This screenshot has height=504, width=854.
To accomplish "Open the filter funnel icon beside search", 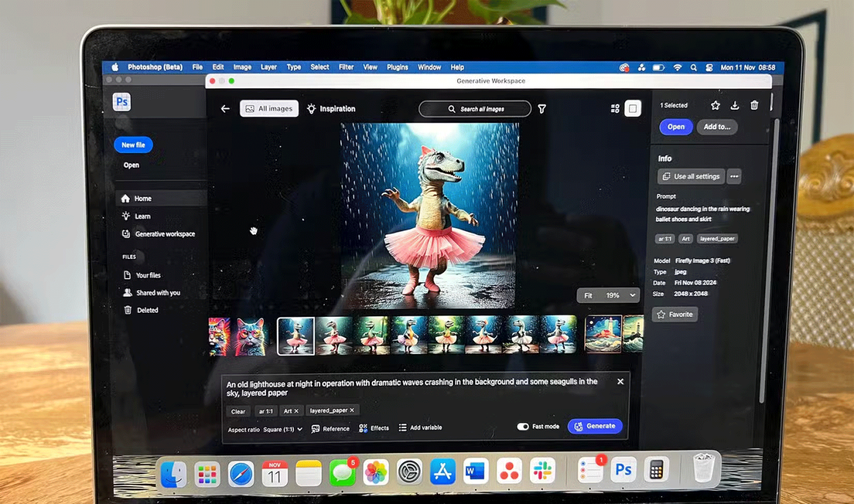I will click(542, 109).
